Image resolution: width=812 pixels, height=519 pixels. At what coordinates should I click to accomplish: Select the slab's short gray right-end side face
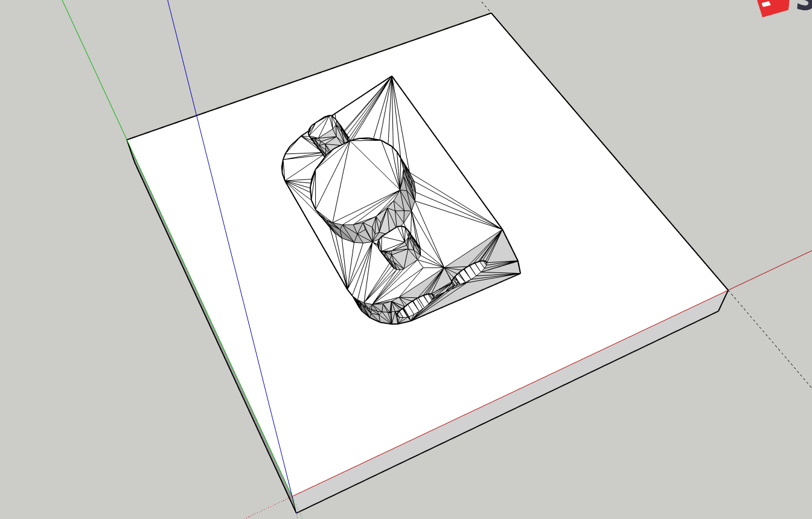click(x=723, y=302)
